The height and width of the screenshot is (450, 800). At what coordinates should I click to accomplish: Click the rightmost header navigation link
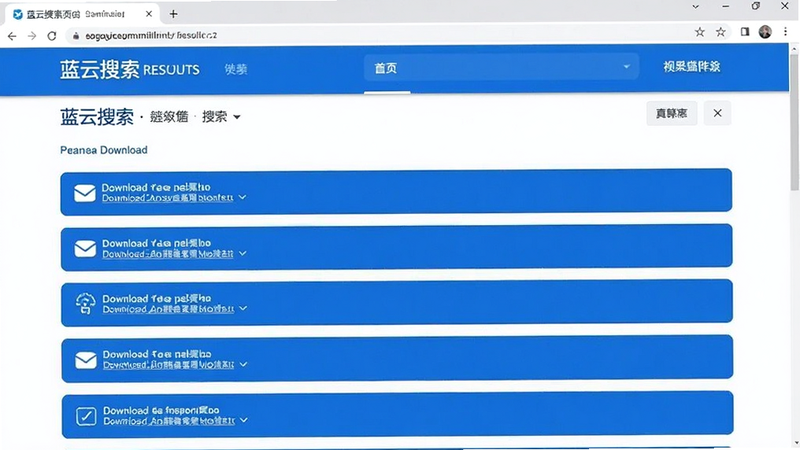pos(692,67)
